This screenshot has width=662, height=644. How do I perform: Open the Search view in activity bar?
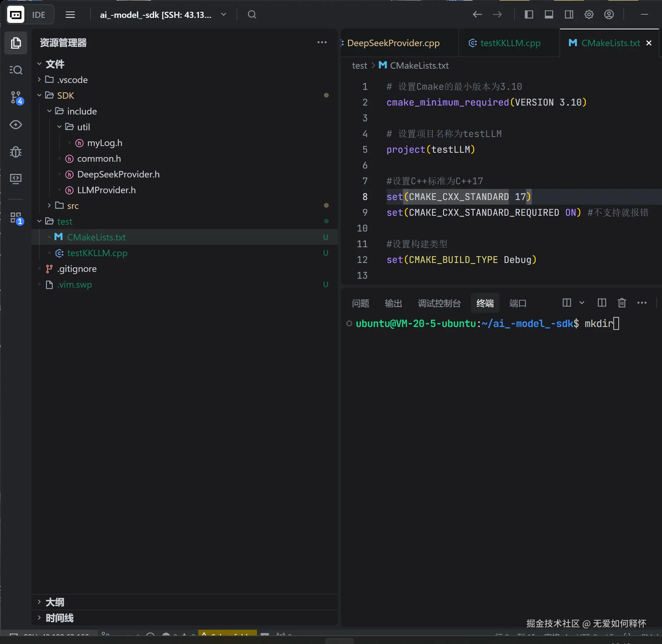coord(16,70)
